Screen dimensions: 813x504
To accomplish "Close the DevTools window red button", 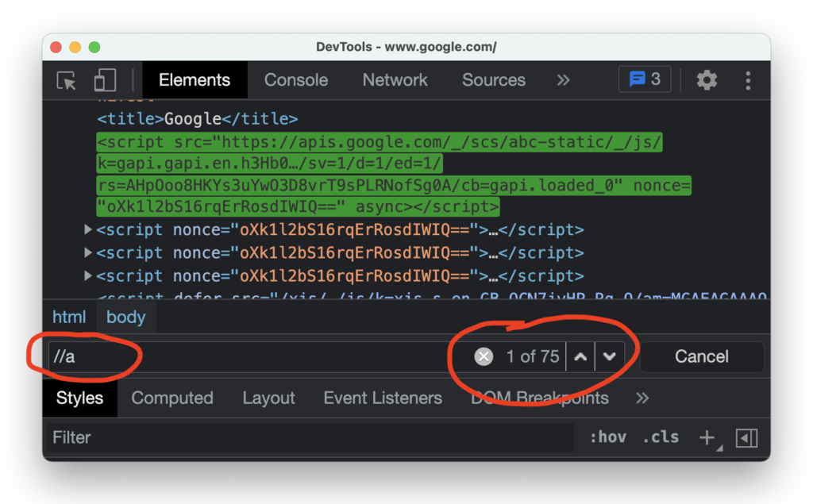I will [x=56, y=47].
